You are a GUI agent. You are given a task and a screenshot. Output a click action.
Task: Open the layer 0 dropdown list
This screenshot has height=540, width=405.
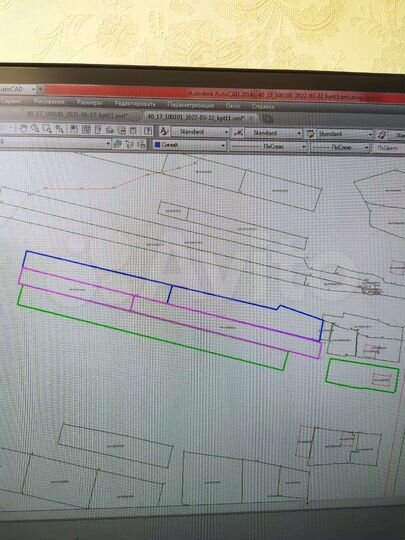(55, 143)
